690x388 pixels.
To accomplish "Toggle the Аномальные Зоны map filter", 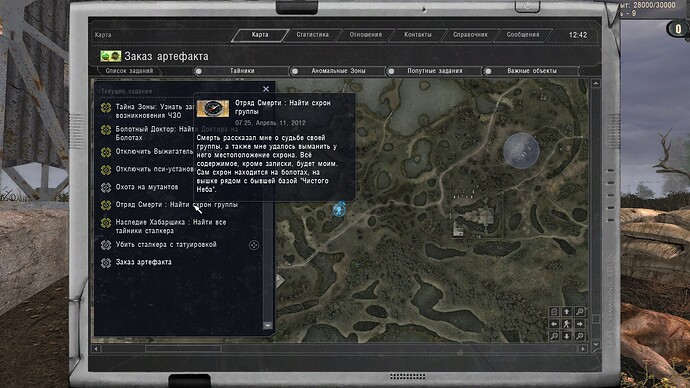I will point(295,71).
